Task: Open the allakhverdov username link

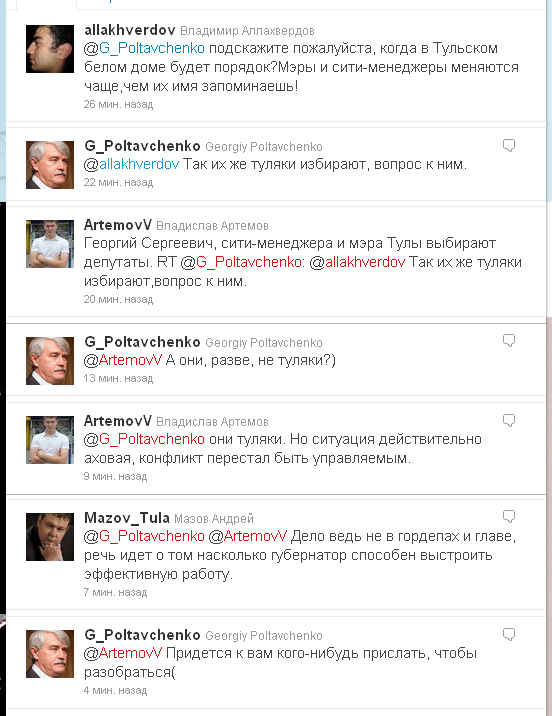Action: click(130, 30)
